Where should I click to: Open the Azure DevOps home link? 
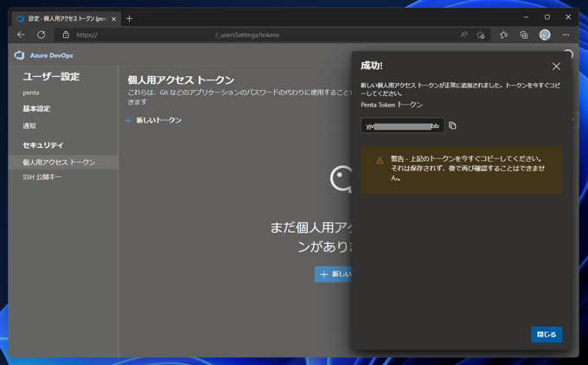pyautogui.click(x=51, y=55)
